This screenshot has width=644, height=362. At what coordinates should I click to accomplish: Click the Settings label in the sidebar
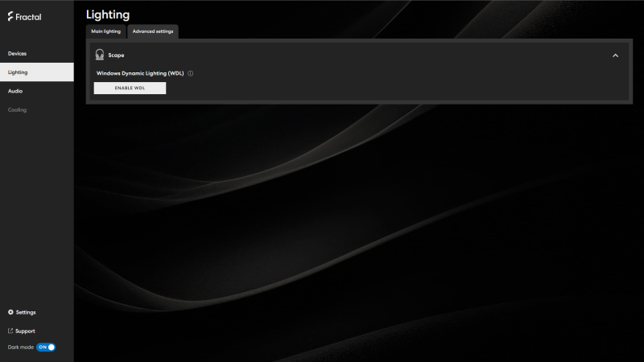pos(26,313)
